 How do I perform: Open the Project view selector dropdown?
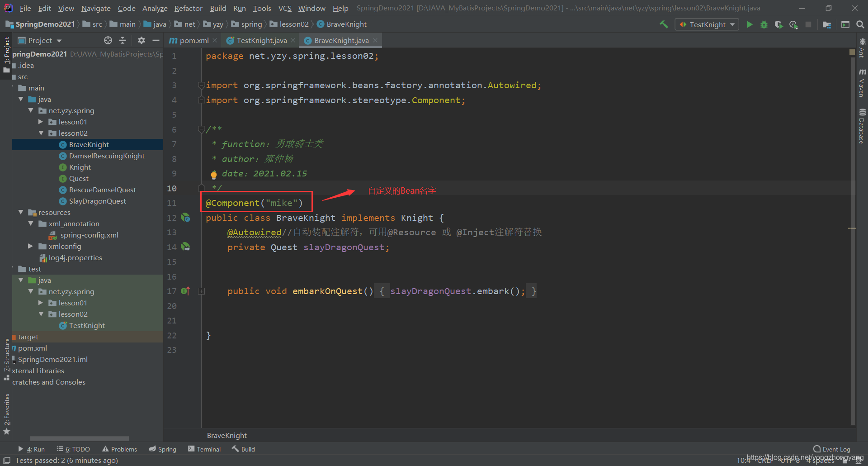40,40
